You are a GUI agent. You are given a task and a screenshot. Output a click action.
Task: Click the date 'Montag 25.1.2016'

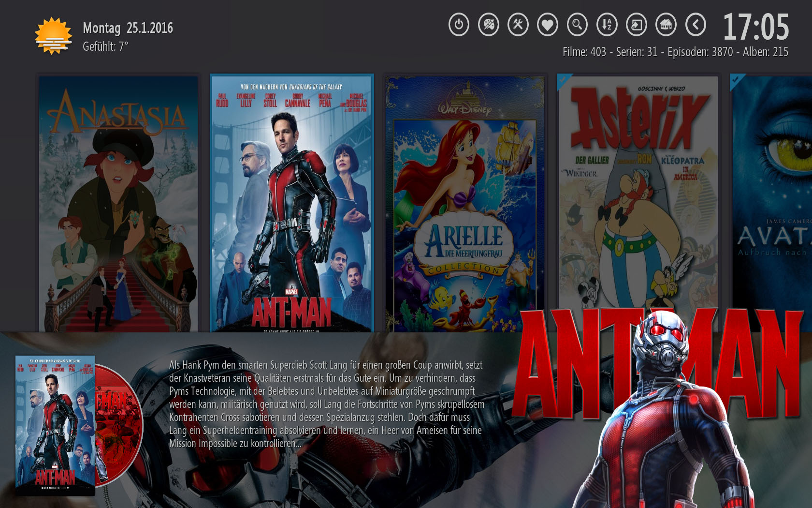(128, 28)
